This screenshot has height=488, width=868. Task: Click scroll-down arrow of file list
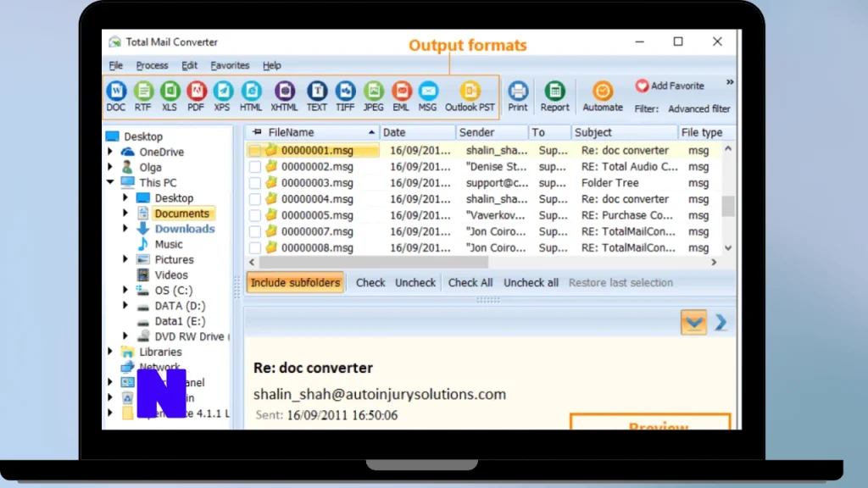pos(728,248)
